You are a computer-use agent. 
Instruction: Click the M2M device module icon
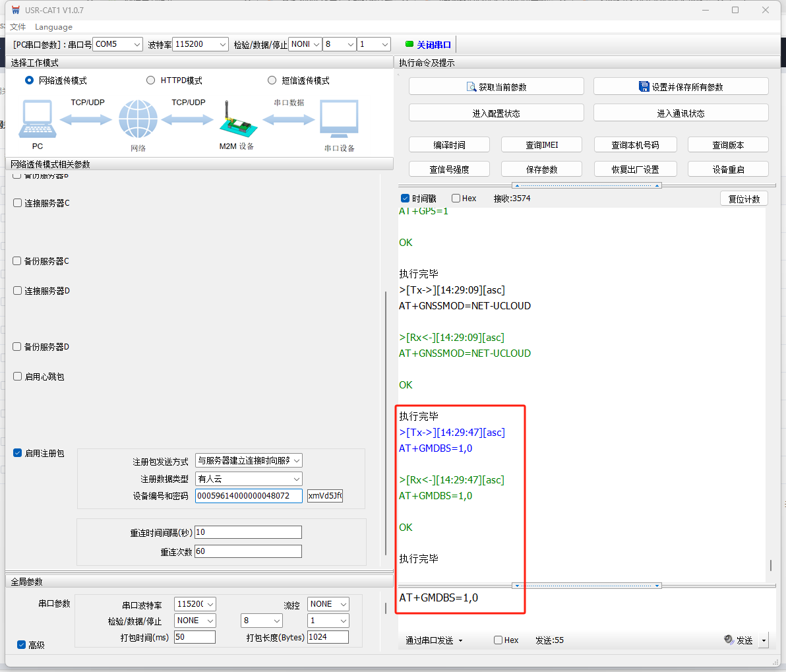tap(235, 121)
